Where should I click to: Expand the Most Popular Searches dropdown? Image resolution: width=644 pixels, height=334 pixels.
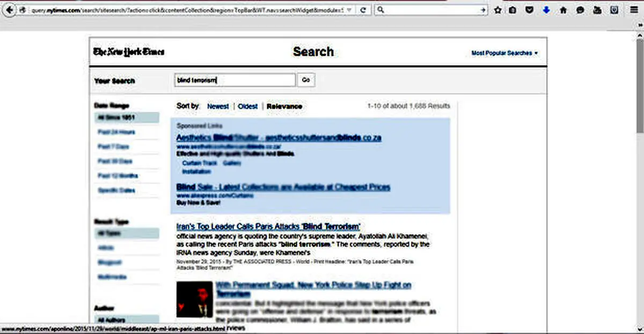pyautogui.click(x=504, y=53)
